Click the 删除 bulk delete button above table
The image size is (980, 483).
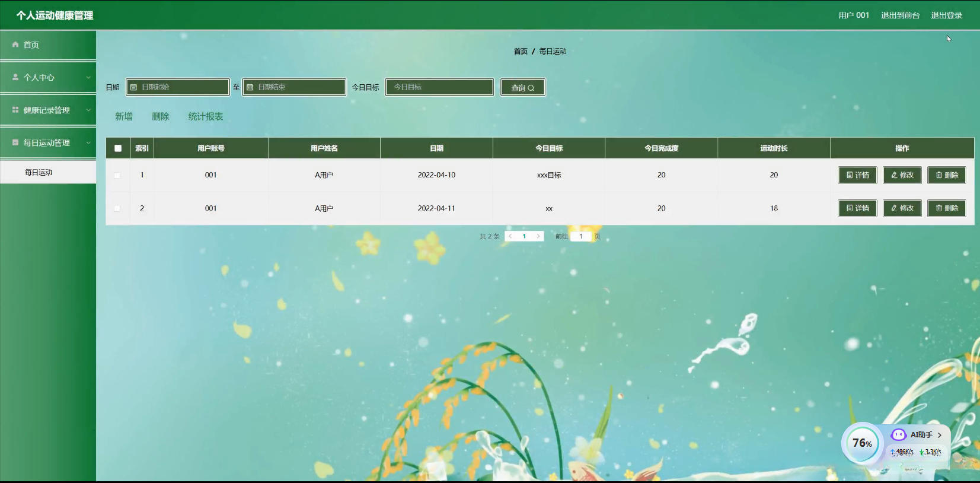[x=161, y=116]
